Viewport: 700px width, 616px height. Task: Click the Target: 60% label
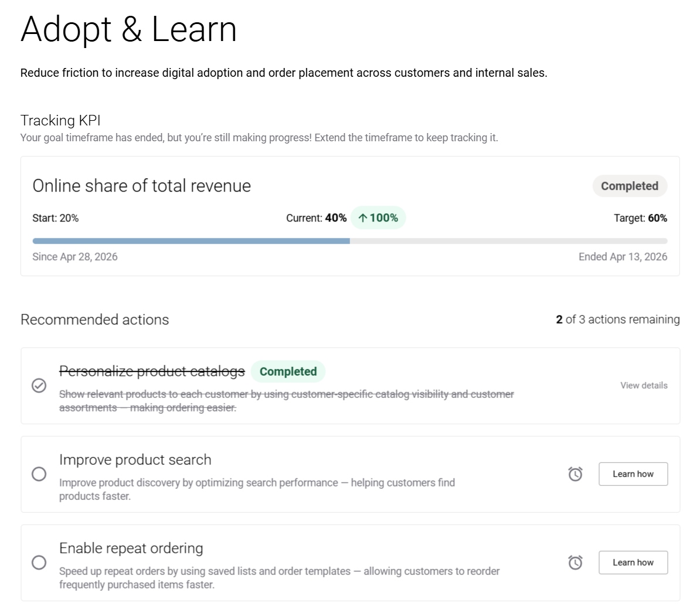coord(640,218)
